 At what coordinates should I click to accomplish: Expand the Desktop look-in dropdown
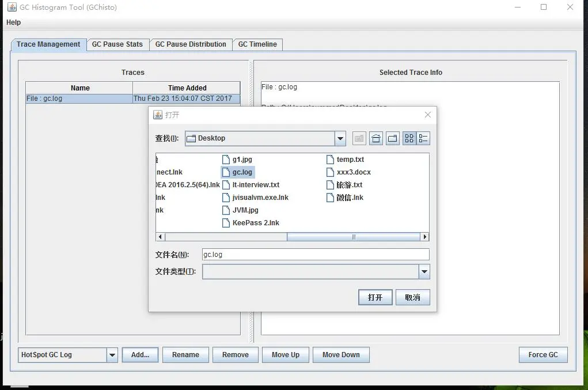point(340,138)
